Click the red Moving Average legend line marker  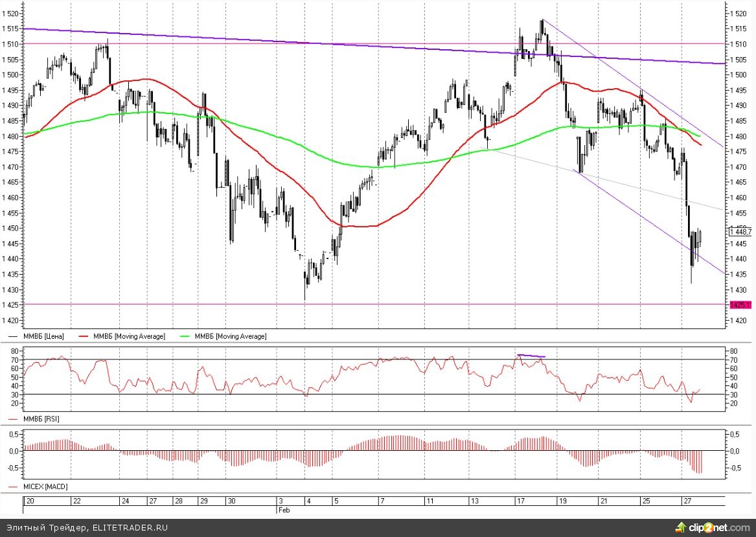pyautogui.click(x=82, y=336)
